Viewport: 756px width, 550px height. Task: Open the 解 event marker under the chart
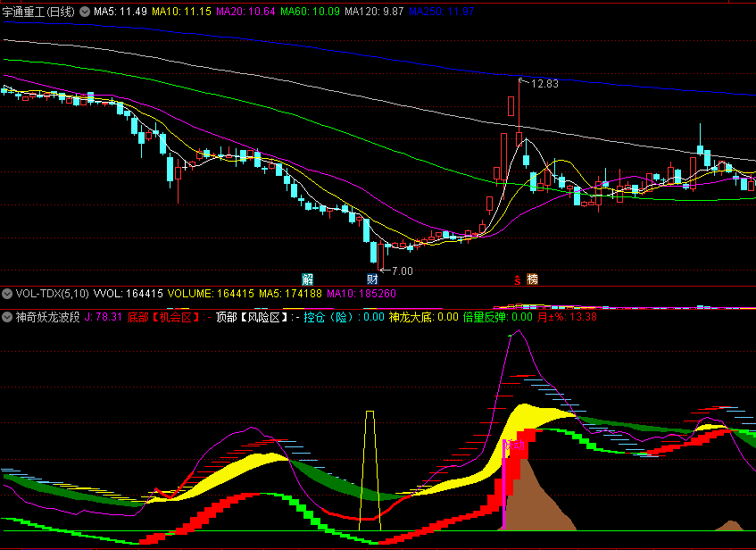tap(308, 279)
